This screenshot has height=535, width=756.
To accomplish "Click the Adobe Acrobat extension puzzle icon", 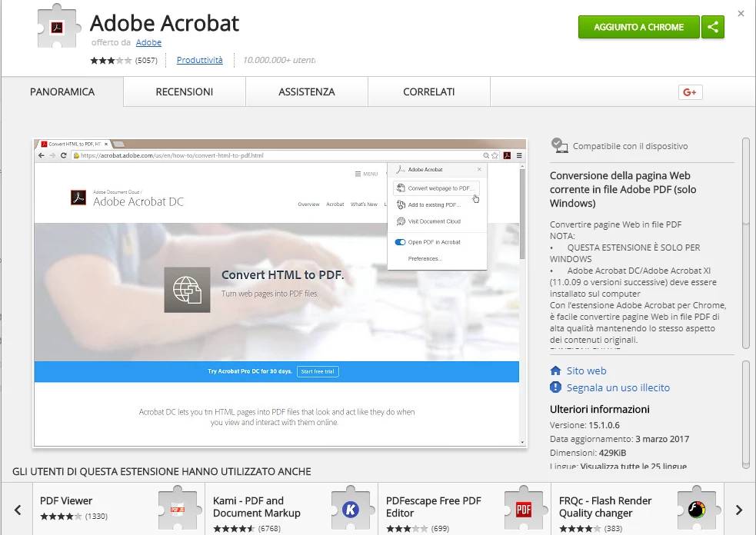I will pyautogui.click(x=57, y=26).
